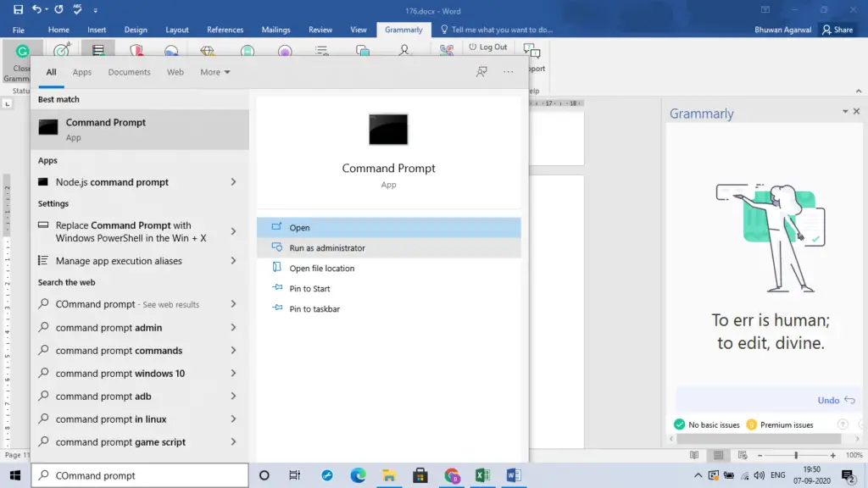Screen dimensions: 868x488
Task: Click the Undo icon in Quick Access Toolbar
Action: tap(36, 9)
